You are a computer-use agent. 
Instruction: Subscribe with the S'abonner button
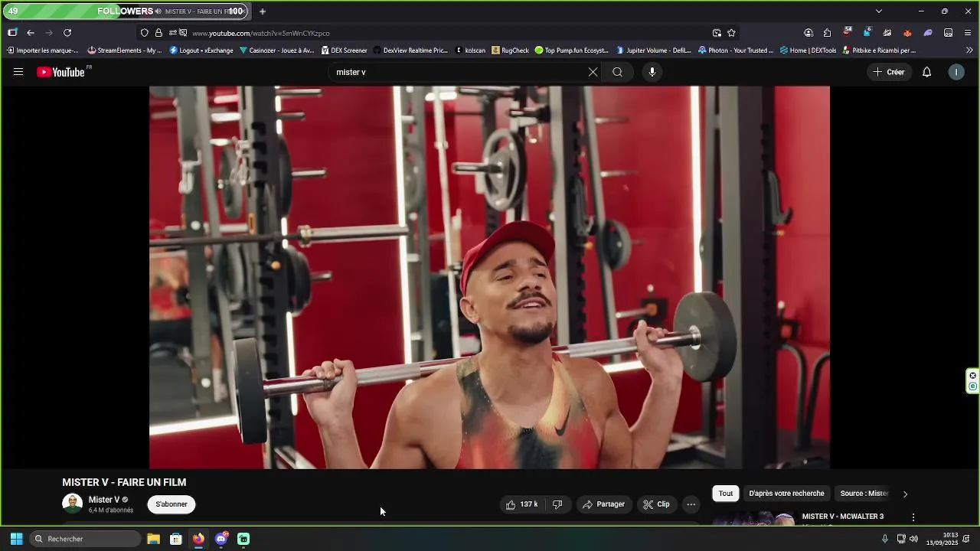click(171, 504)
